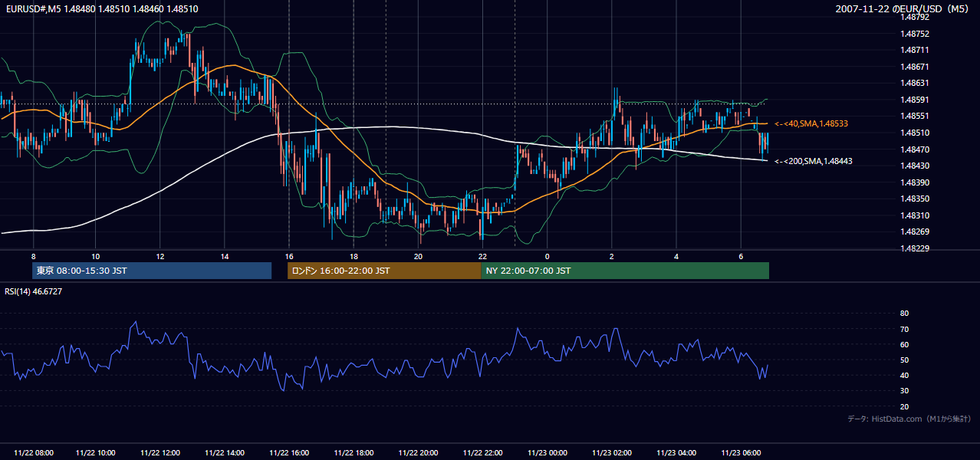Click hour tick 14 under the price chart
The width and height of the screenshot is (980, 460).
click(x=225, y=255)
